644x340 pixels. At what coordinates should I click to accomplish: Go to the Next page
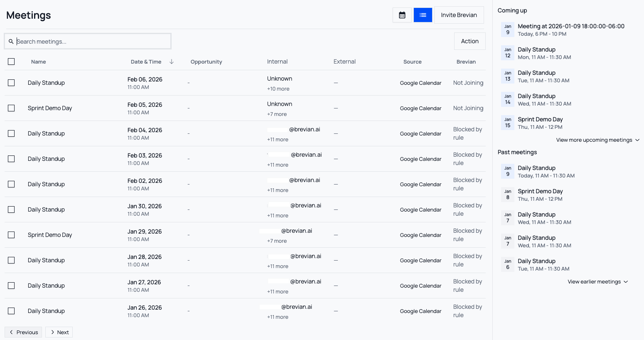coord(59,332)
